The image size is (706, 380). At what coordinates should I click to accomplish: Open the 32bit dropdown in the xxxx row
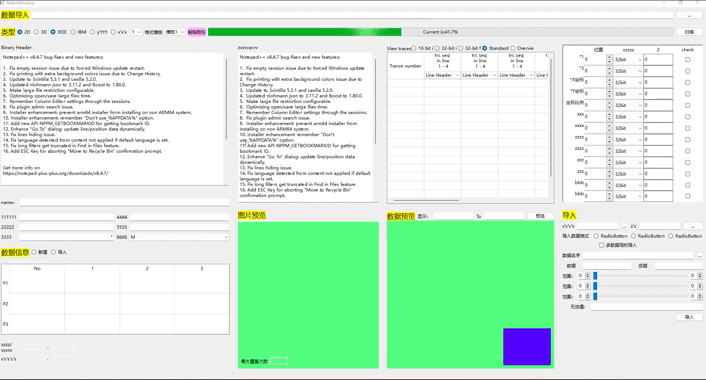629,128
